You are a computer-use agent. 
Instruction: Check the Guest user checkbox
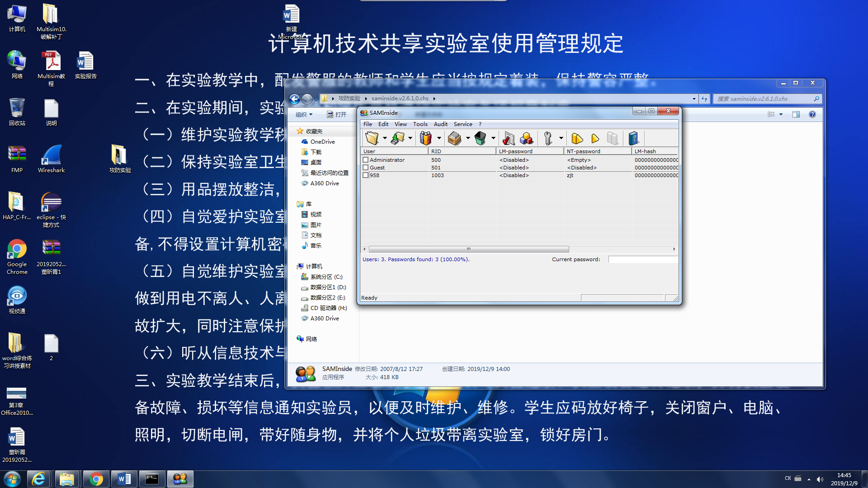point(365,168)
